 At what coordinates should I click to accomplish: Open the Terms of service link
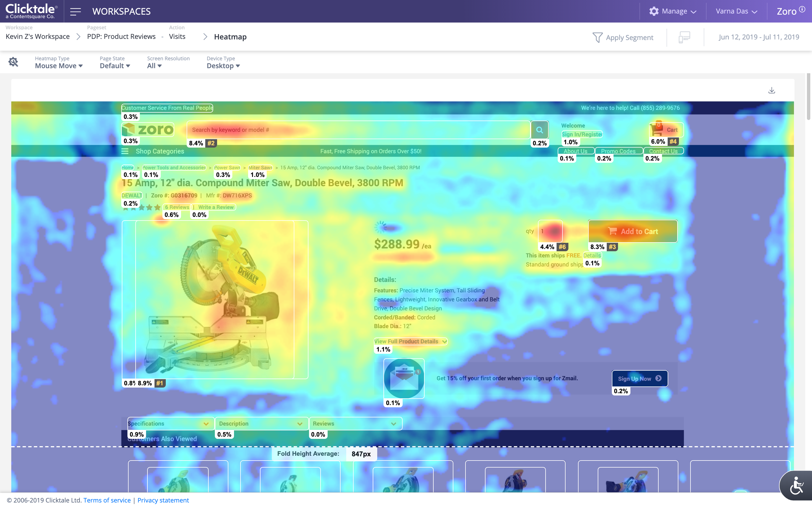pos(107,500)
